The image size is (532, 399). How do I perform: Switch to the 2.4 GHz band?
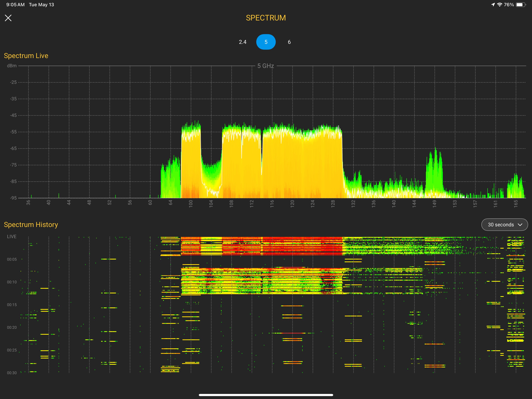[242, 42]
